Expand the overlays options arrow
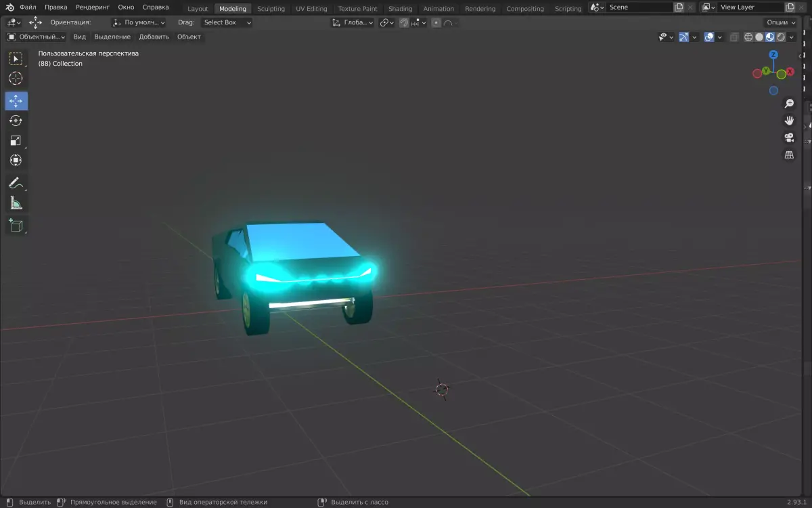 (719, 37)
